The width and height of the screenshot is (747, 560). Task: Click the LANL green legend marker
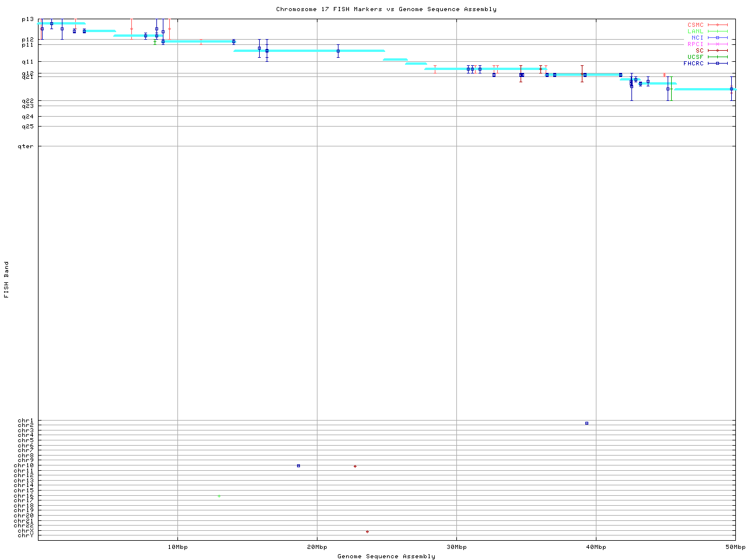point(717,32)
